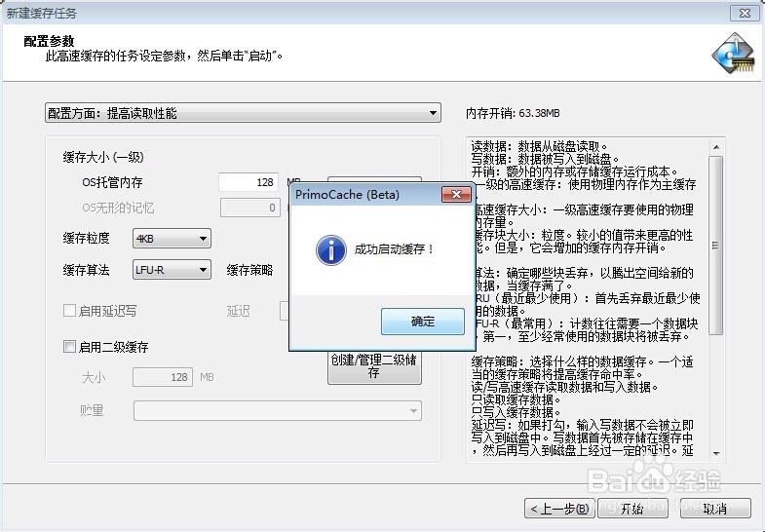Click the 二级缓存 大小 input field
The image size is (765, 532).
click(163, 377)
